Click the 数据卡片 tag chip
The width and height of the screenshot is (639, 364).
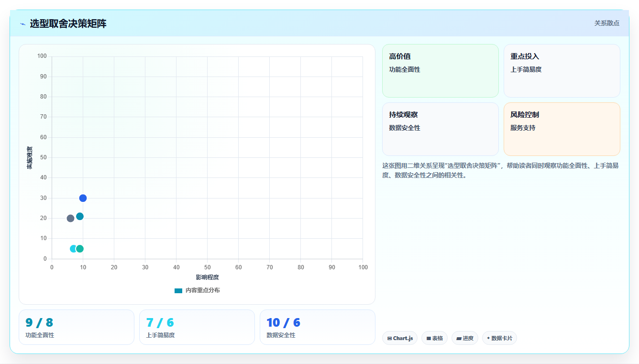point(499,338)
